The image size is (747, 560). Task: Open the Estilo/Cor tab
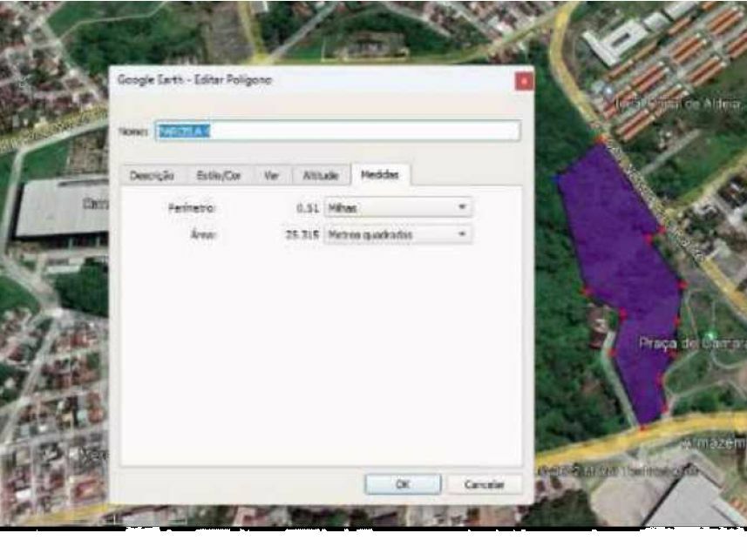pos(219,175)
